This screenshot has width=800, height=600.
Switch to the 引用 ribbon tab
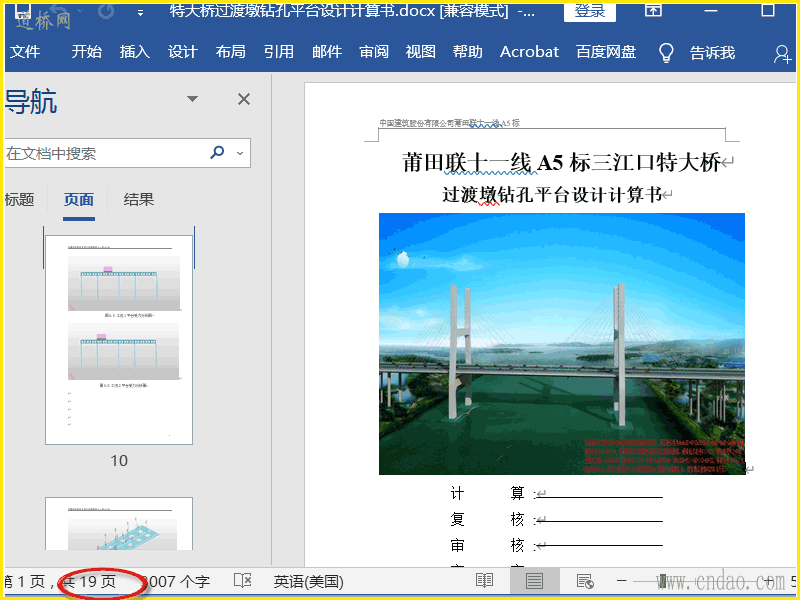tap(278, 52)
